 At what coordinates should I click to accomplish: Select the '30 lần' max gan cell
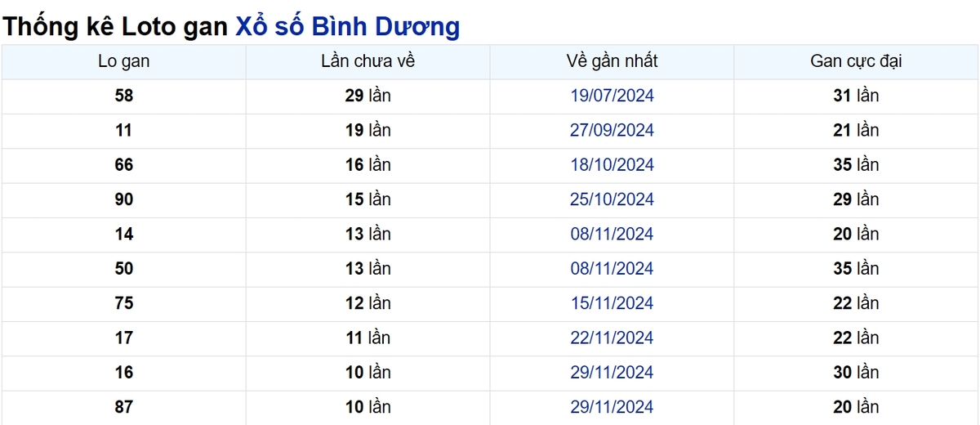pos(856,373)
